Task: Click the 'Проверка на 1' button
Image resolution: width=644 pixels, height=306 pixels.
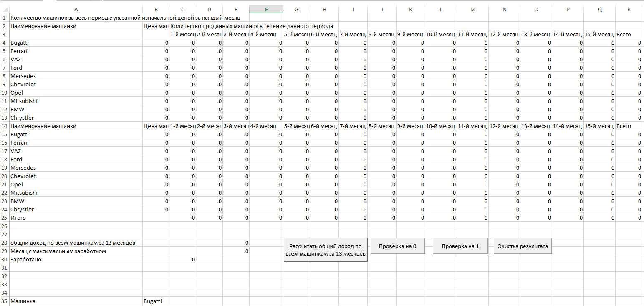Action: pos(460,246)
